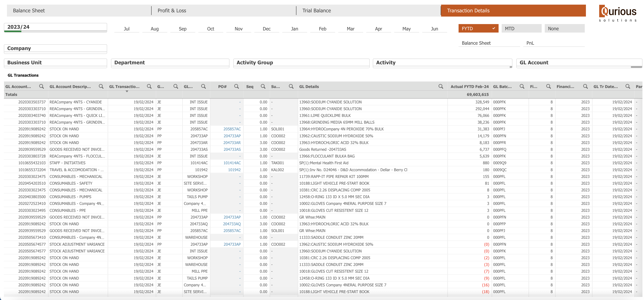Image resolution: width=644 pixels, height=300 pixels.
Task: Open the Balance Sheet tab
Action: [x=79, y=11]
